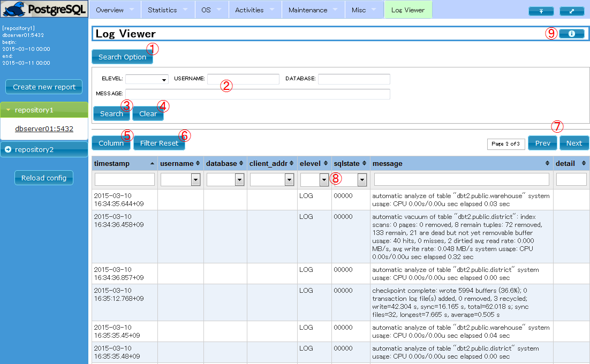Switch to the Log Viewer tab
Image resolution: width=590 pixels, height=364 pixels.
407,10
